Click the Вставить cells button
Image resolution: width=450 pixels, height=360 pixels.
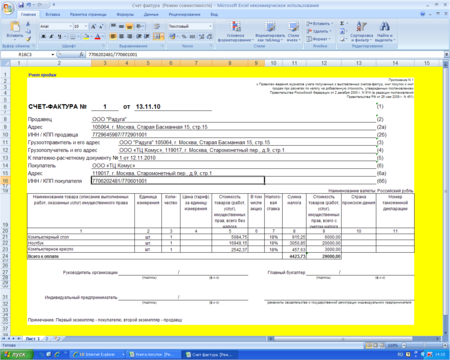click(319, 24)
